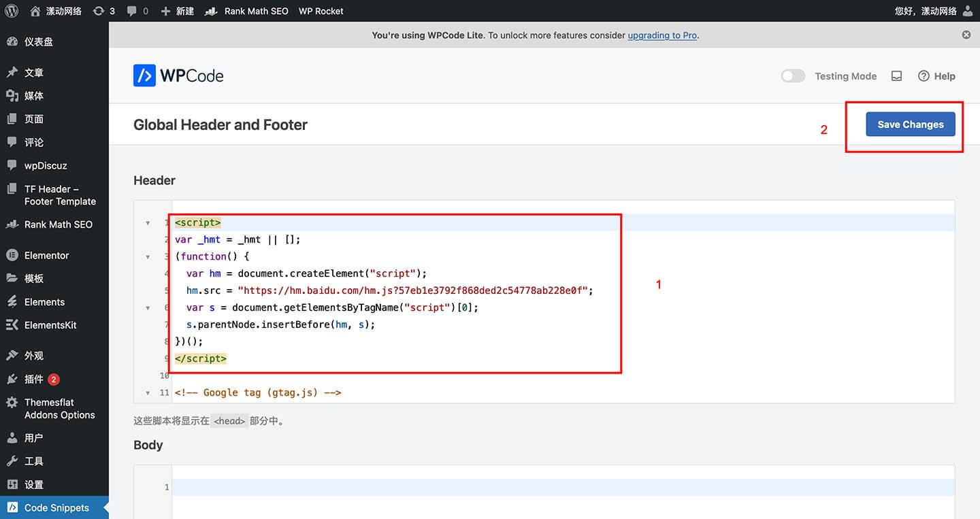The height and width of the screenshot is (519, 980).
Task: Collapse code fold arrow at line 3
Action: [x=148, y=257]
